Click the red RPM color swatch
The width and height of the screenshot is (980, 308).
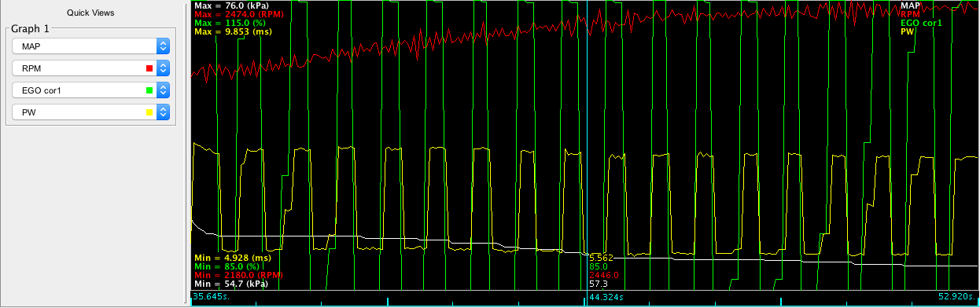149,68
